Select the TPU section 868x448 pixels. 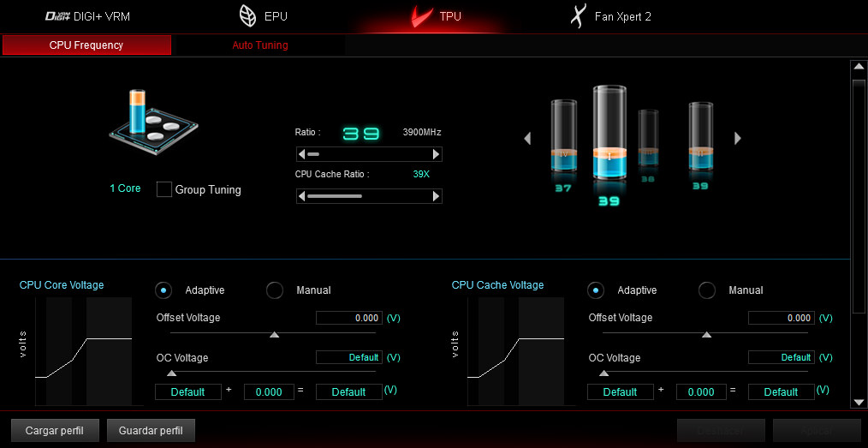pyautogui.click(x=437, y=16)
